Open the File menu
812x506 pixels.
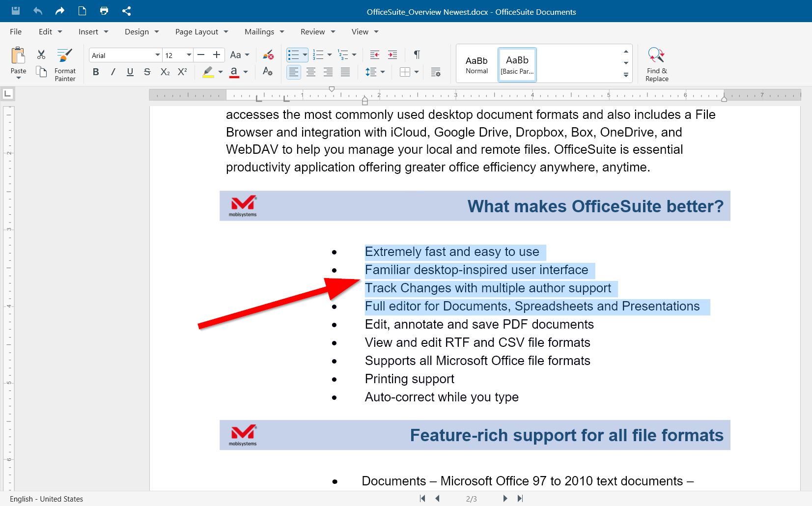pos(16,31)
